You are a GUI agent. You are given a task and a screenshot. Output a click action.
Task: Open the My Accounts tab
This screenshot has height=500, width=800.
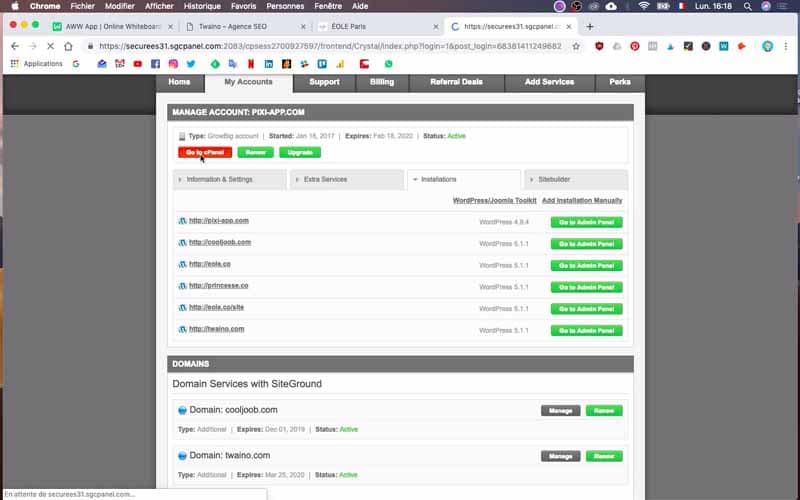pyautogui.click(x=248, y=82)
